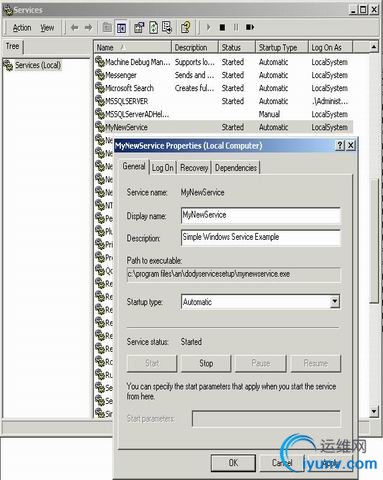The width and height of the screenshot is (383, 480).
Task: Click the 'Creates ful...' description cell
Action: [x=194, y=88]
